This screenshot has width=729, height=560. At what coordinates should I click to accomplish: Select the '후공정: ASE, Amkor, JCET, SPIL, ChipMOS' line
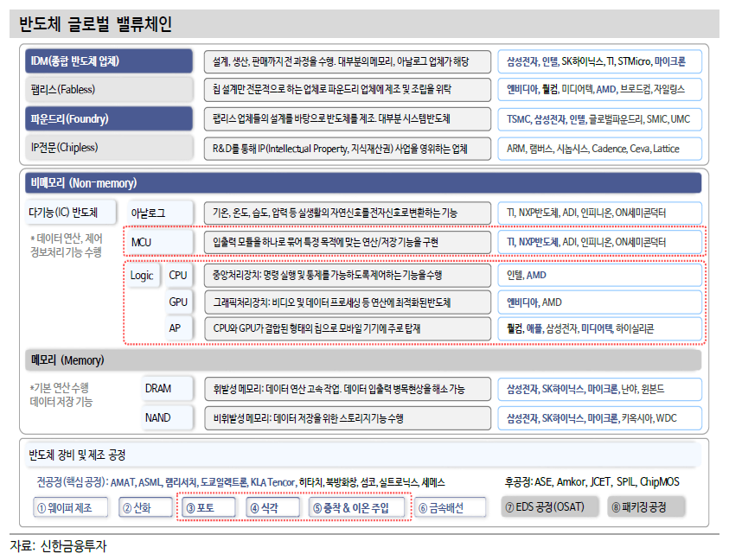click(592, 482)
